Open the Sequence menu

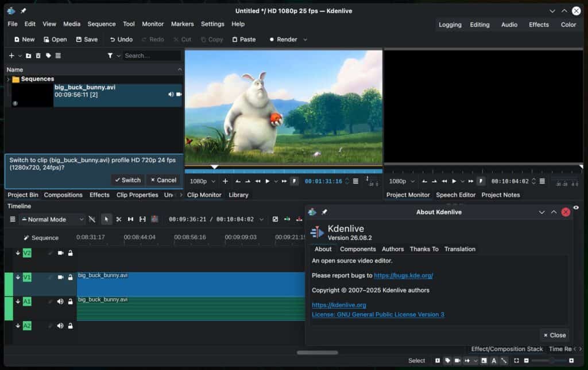pyautogui.click(x=102, y=24)
